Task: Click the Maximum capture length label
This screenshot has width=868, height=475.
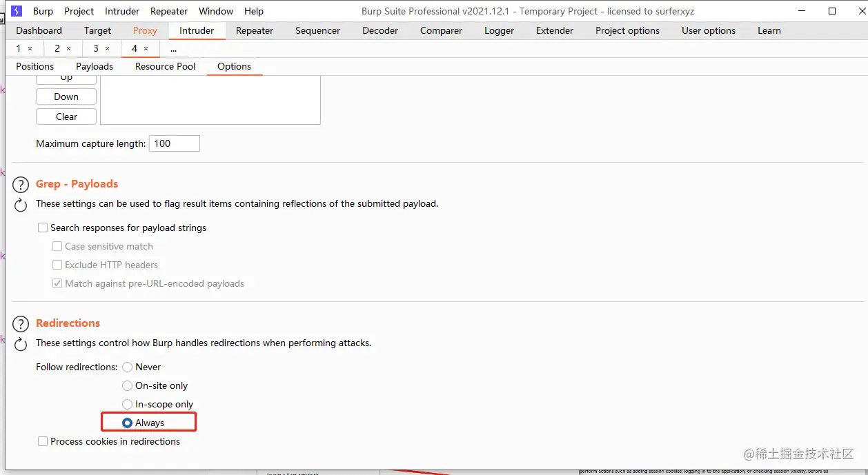Action: [x=90, y=144]
